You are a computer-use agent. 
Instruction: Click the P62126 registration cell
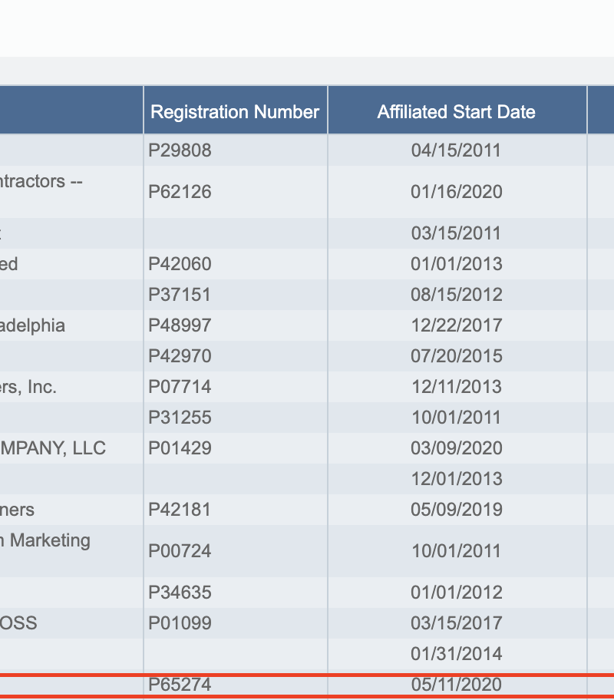[x=180, y=192]
